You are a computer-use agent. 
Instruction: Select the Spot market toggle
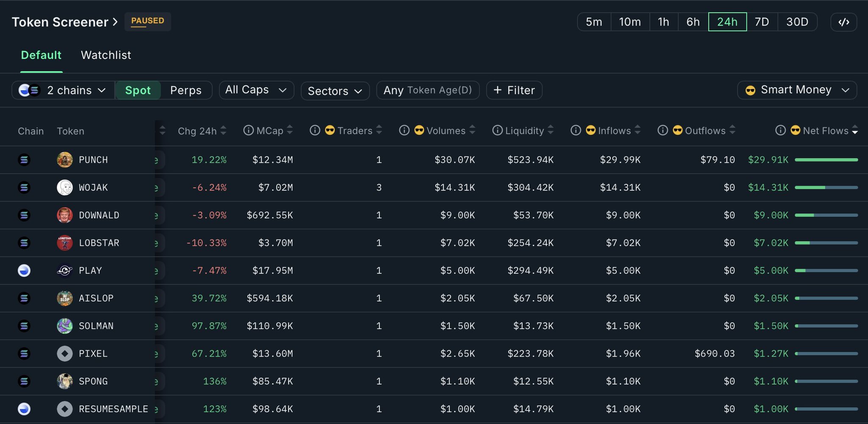[x=138, y=90]
